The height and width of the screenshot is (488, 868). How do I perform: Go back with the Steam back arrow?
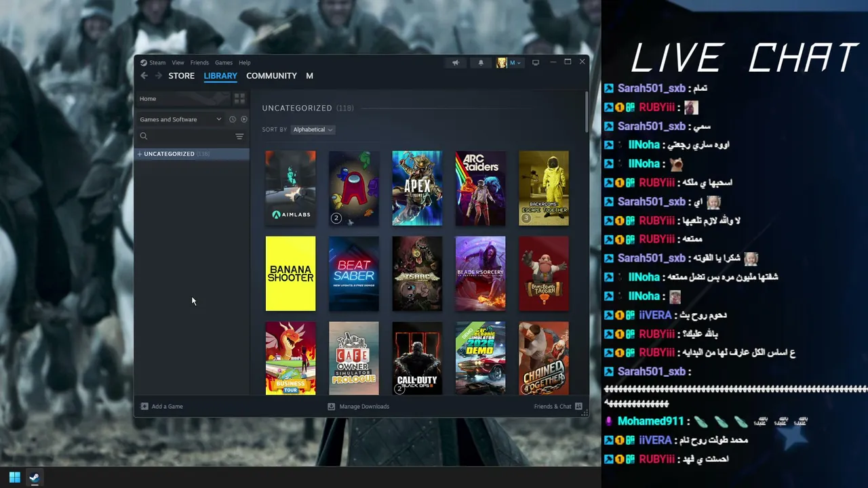[144, 76]
